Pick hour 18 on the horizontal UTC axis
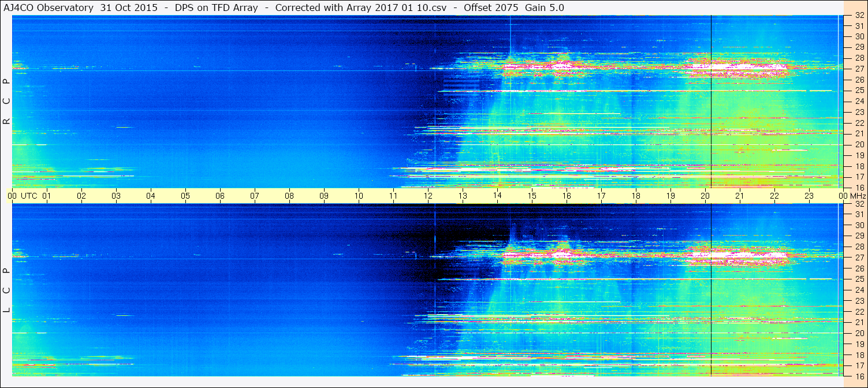This screenshot has width=868, height=388. (x=636, y=196)
